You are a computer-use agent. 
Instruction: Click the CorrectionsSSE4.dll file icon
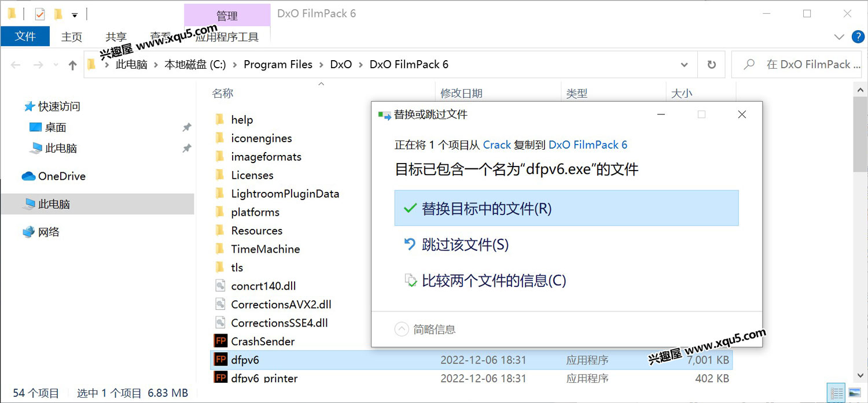click(x=220, y=323)
